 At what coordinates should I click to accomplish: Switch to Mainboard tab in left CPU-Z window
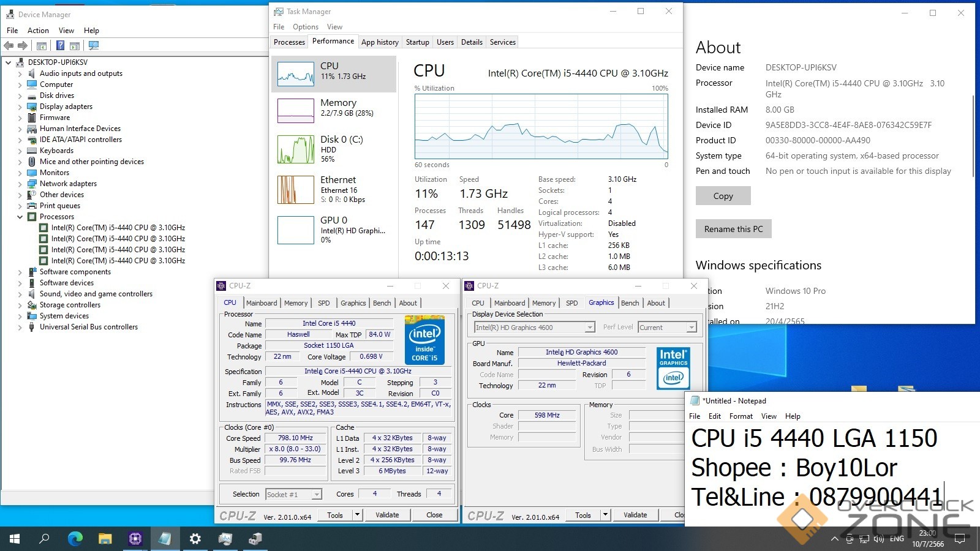tap(262, 303)
